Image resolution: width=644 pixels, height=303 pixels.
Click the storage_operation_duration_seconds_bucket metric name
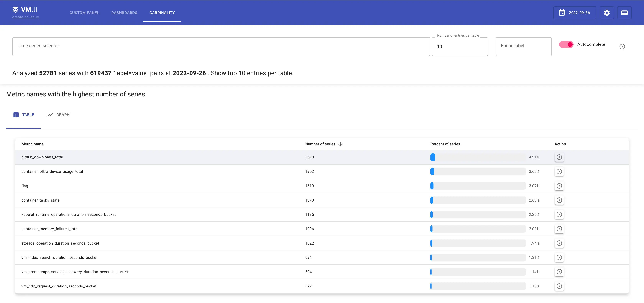(60, 243)
